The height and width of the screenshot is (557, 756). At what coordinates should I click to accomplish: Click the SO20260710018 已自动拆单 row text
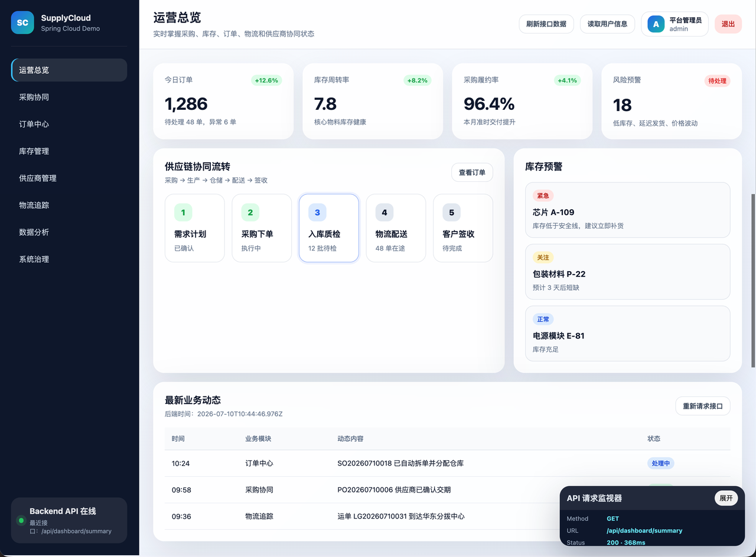point(400,463)
